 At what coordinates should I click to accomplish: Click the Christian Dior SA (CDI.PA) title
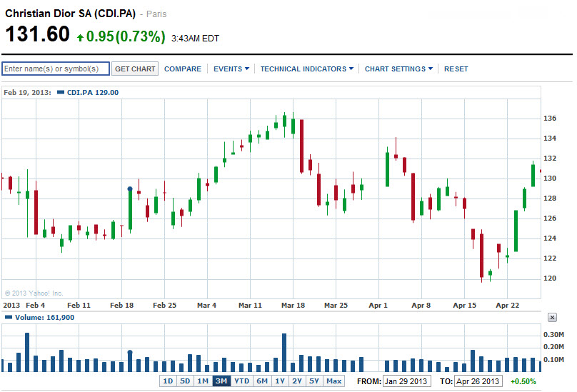[70, 14]
